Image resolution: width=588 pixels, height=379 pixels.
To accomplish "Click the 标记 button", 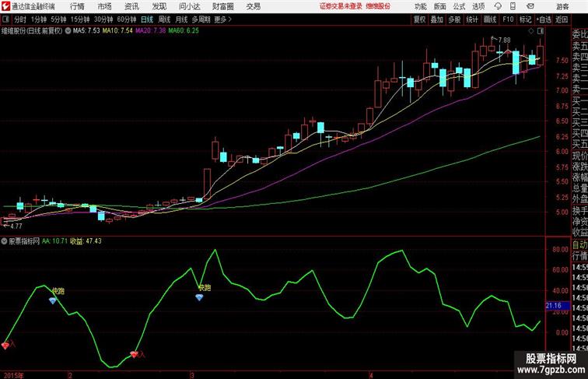I will 525,19.
